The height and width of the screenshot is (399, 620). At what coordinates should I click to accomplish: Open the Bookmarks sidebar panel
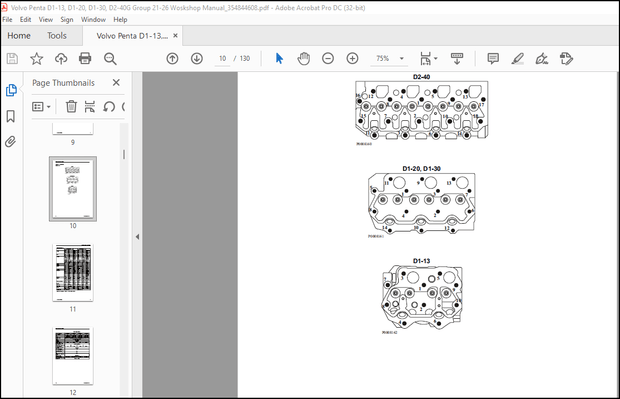tap(11, 116)
